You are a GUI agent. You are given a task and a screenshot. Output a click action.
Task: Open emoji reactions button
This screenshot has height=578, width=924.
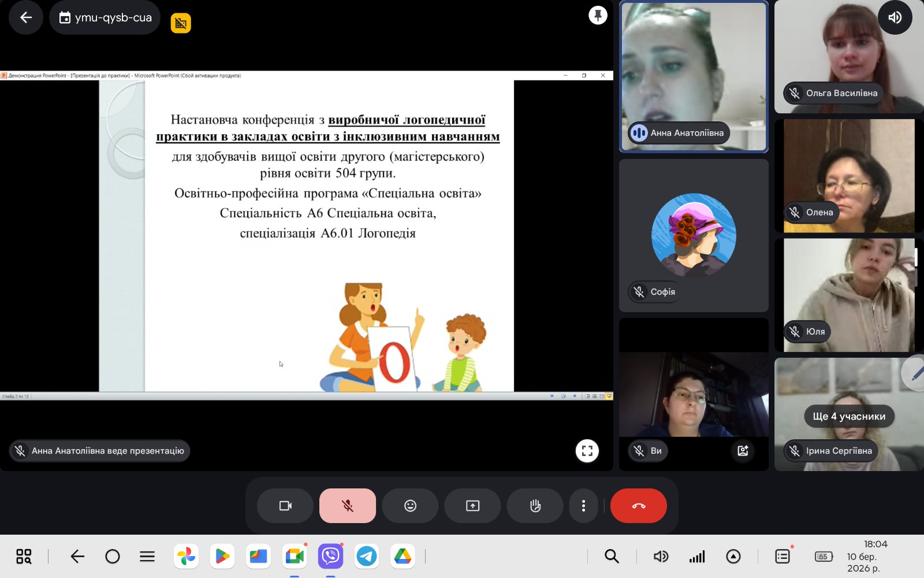[x=410, y=506]
